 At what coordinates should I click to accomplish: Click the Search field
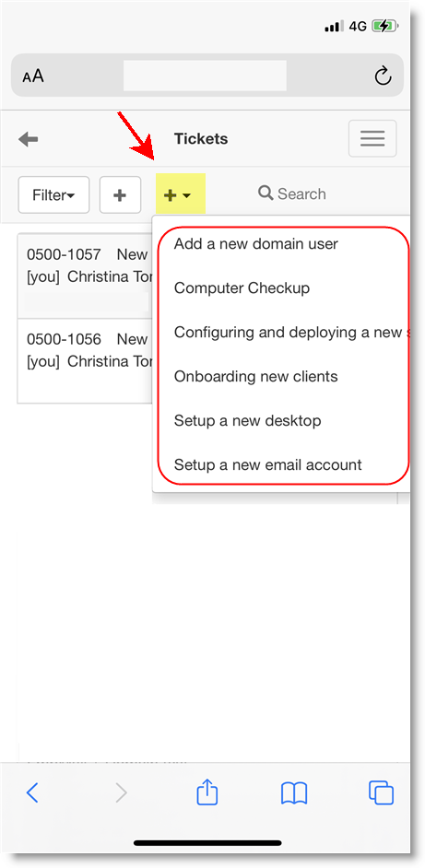292,194
